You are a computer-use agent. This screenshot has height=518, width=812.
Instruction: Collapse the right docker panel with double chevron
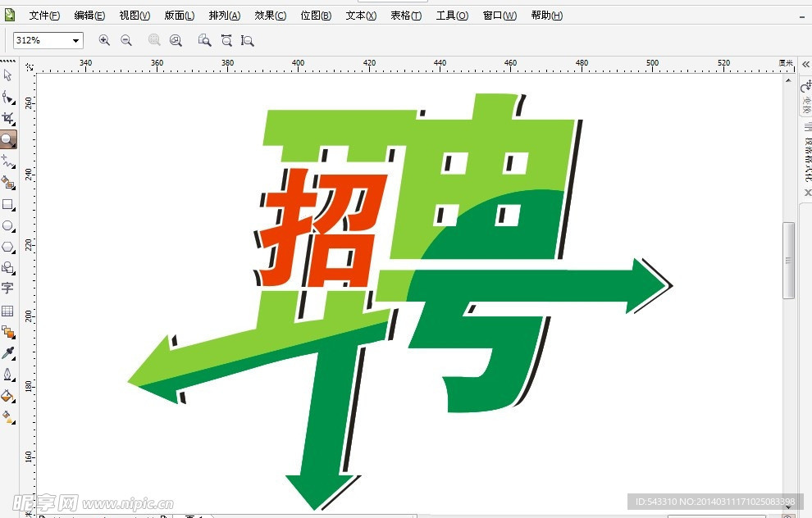(x=805, y=64)
